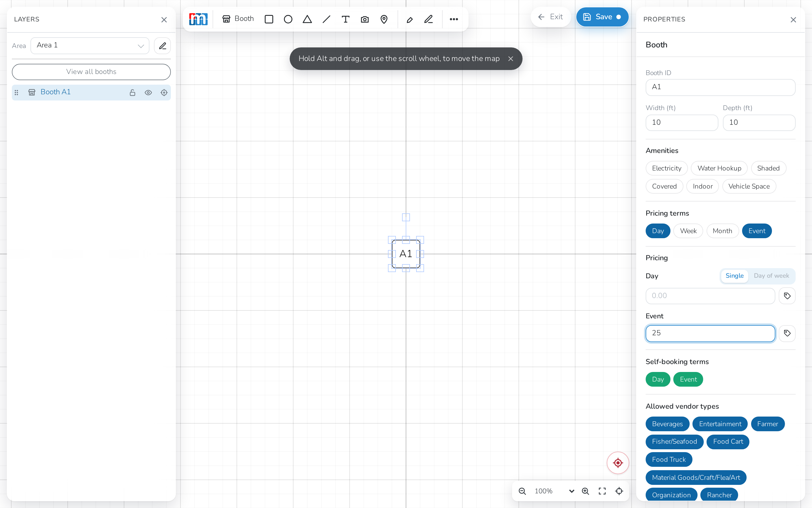Toggle the Water Hookup amenity
This screenshot has height=508, width=812.
pos(719,168)
